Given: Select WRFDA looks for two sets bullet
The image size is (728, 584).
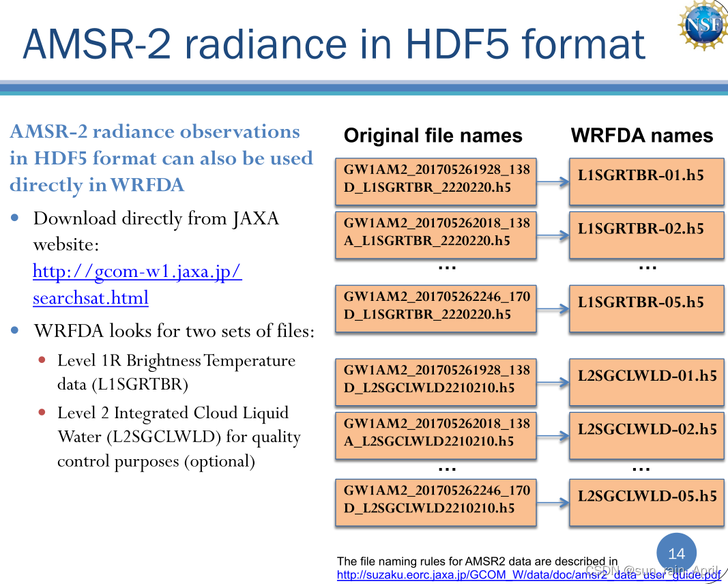Looking at the screenshot, I should (x=174, y=331).
